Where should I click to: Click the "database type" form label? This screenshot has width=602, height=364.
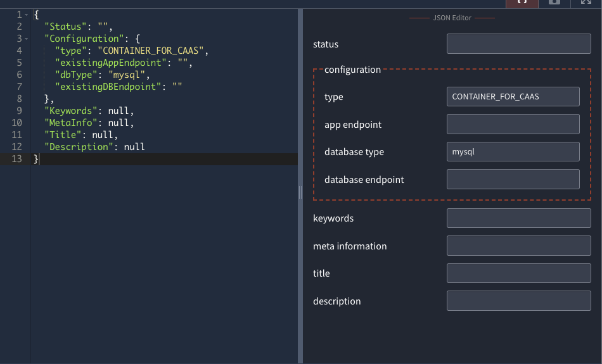tap(354, 152)
